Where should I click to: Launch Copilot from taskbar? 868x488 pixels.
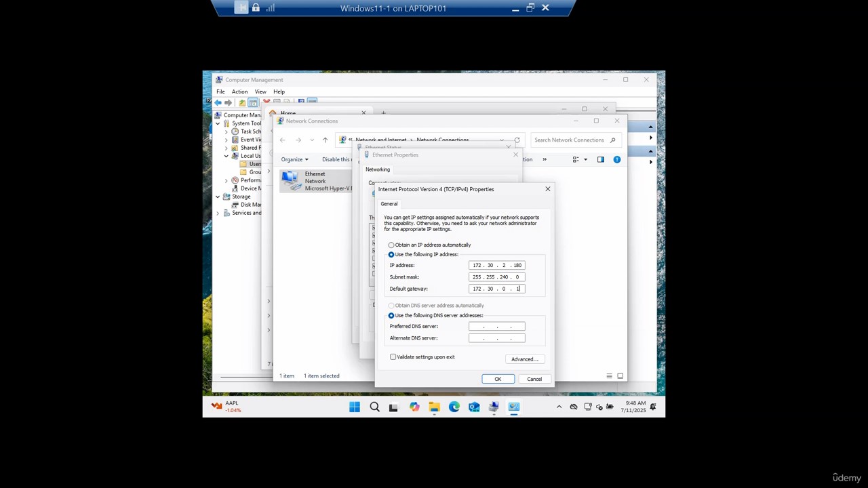coord(414,407)
